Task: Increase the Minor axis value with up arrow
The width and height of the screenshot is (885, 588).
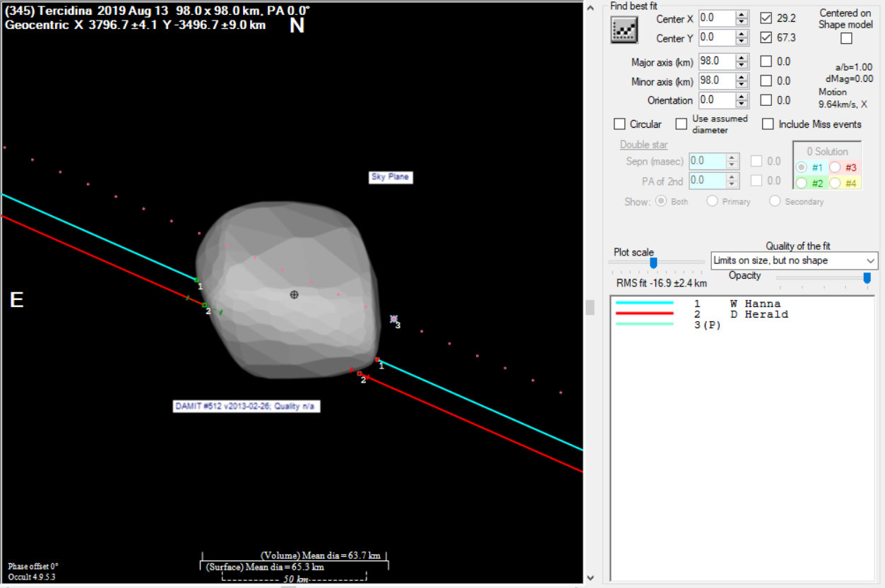Action: [x=742, y=77]
